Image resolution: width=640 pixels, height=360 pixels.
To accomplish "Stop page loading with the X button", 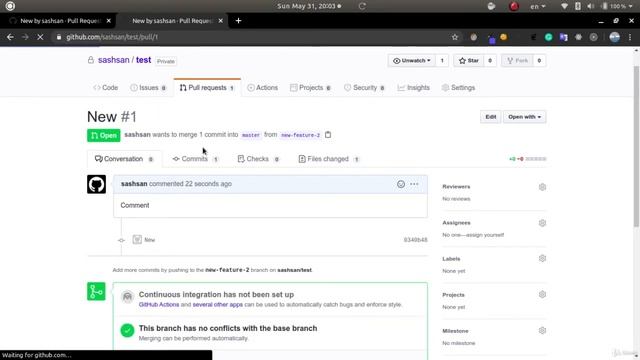I will (40, 37).
